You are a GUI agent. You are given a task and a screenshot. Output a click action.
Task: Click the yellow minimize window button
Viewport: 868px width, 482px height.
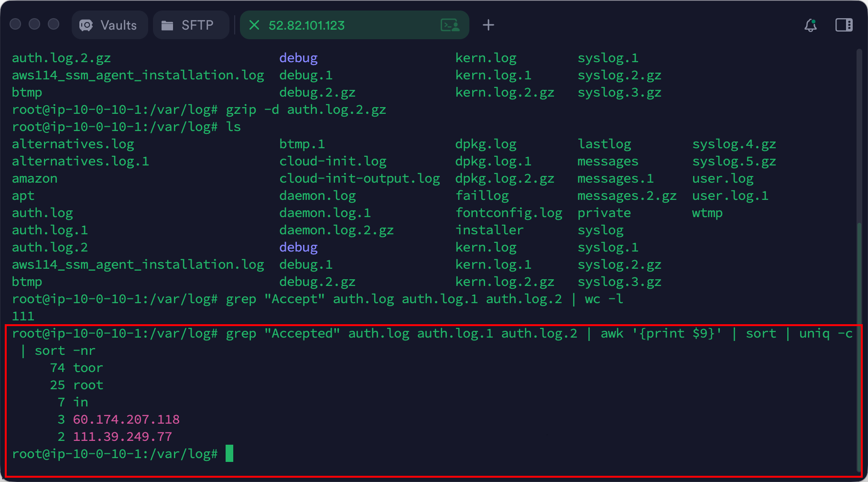pos(34,24)
